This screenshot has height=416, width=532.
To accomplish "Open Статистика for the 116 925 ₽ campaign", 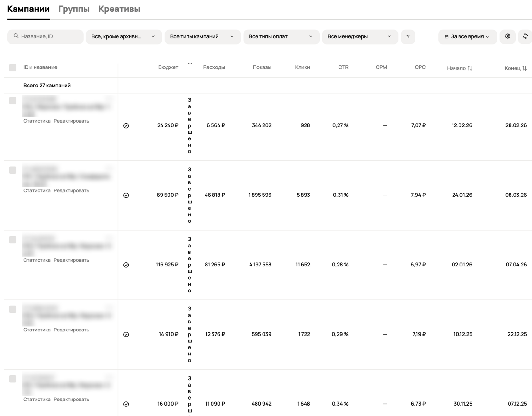I will coord(37,260).
